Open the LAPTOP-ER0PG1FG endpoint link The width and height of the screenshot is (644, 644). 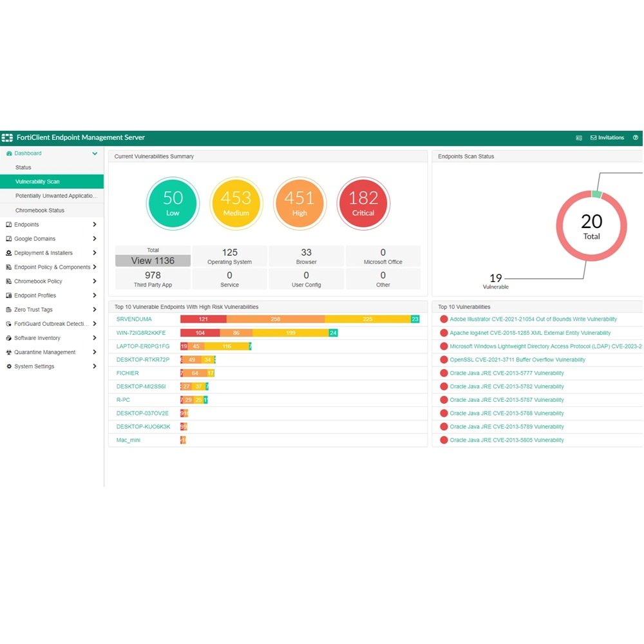click(143, 346)
